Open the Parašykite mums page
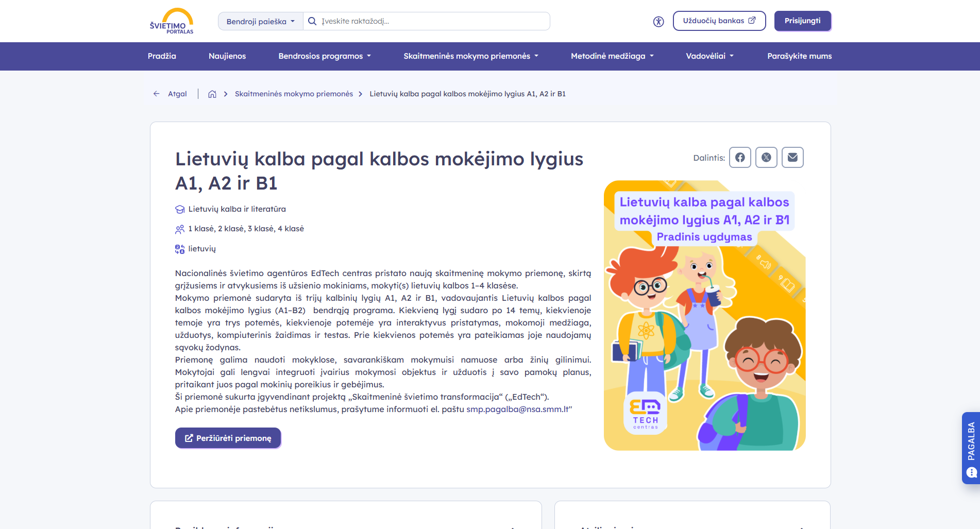 (x=800, y=56)
